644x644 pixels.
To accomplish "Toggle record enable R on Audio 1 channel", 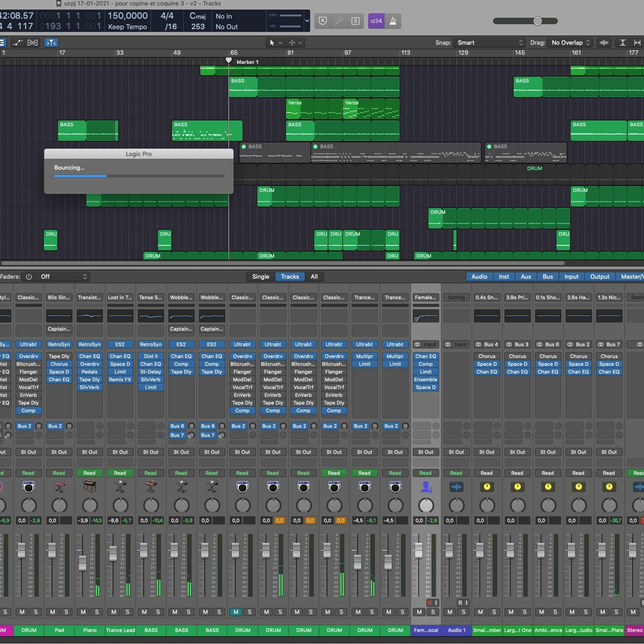I will (x=460, y=603).
